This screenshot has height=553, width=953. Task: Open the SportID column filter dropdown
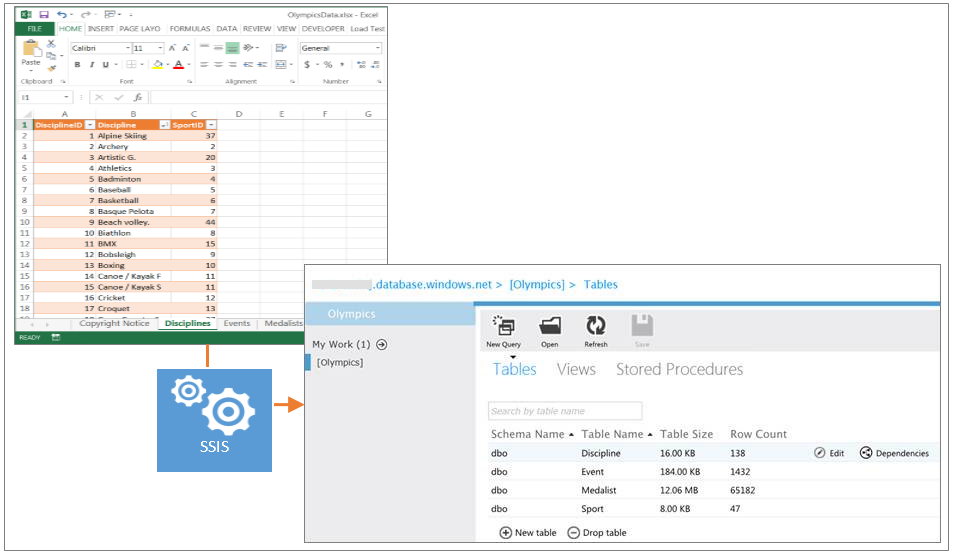(211, 125)
